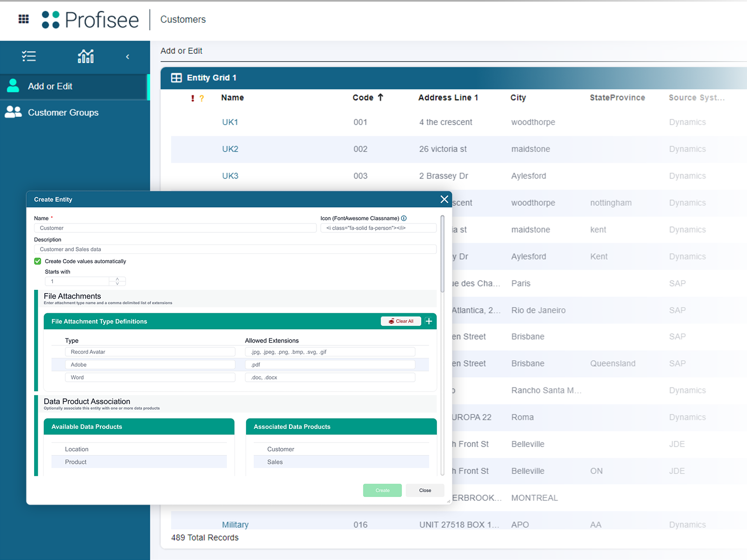The image size is (747, 560).
Task: Collapse the left sidebar with the chevron
Action: (127, 57)
